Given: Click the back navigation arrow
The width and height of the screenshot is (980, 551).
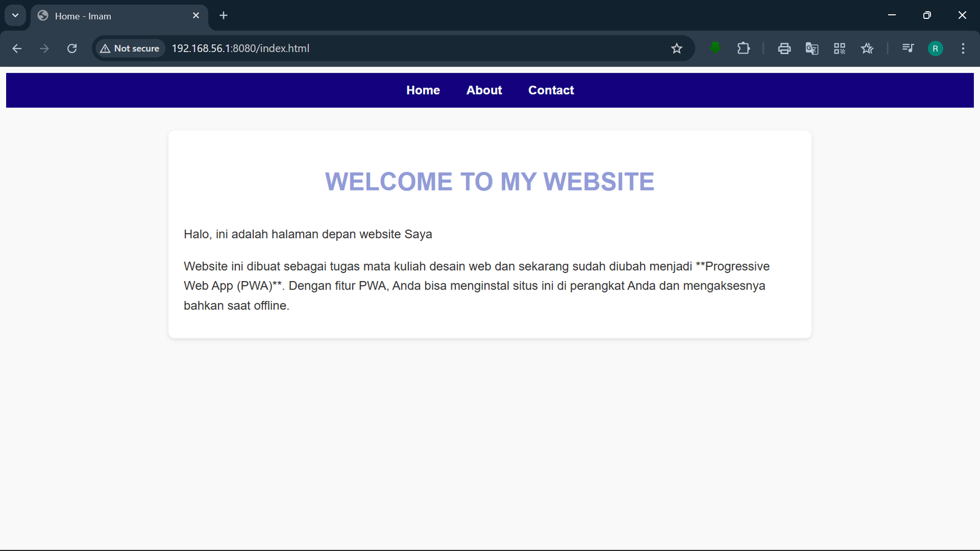Looking at the screenshot, I should click(17, 48).
